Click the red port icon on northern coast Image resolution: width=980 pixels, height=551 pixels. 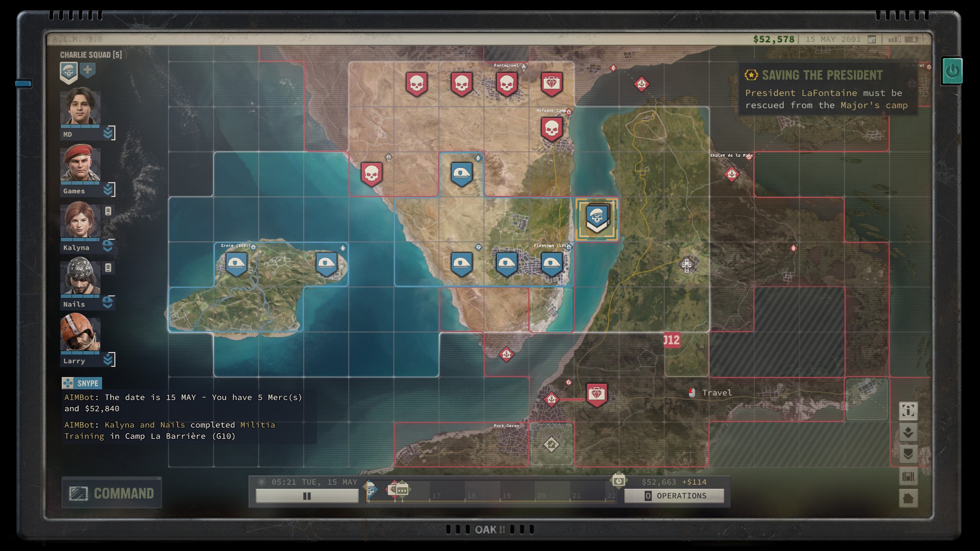click(642, 84)
